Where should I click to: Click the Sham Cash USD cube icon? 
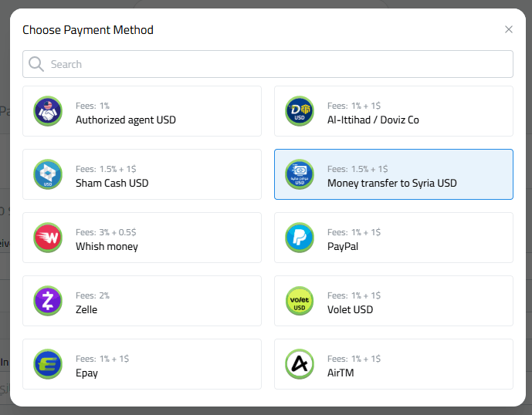(48, 174)
